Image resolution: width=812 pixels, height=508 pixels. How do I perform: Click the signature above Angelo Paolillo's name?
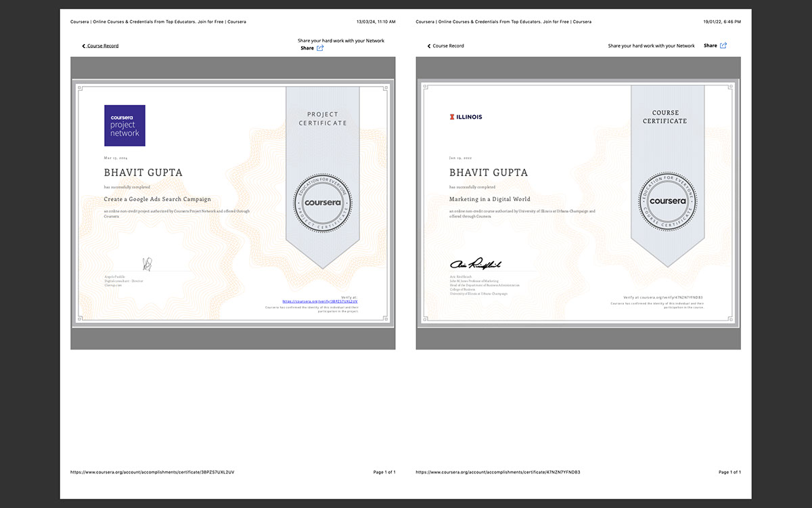(147, 263)
